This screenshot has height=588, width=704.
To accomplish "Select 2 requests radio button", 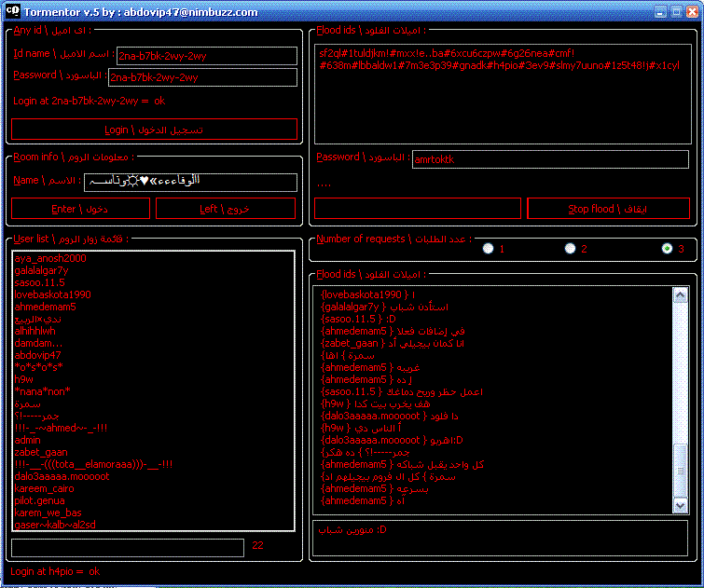I will 570,248.
